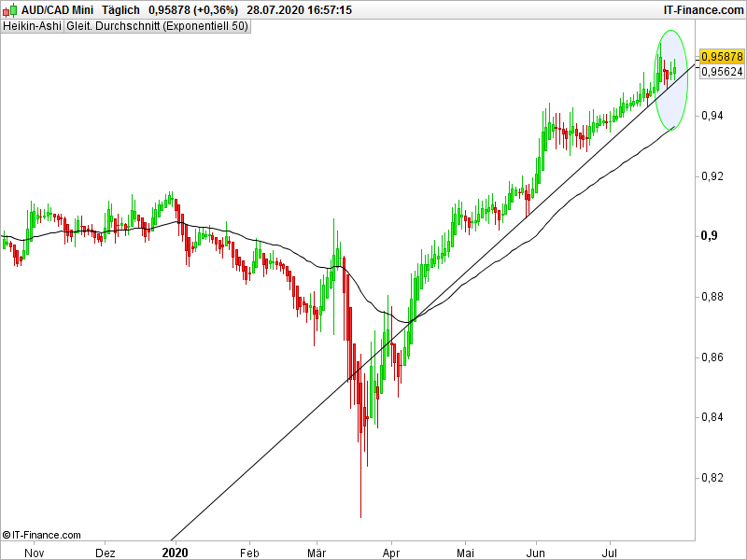This screenshot has width=747, height=560.
Task: Click the green candle symbol in title bar
Action: 12,8
